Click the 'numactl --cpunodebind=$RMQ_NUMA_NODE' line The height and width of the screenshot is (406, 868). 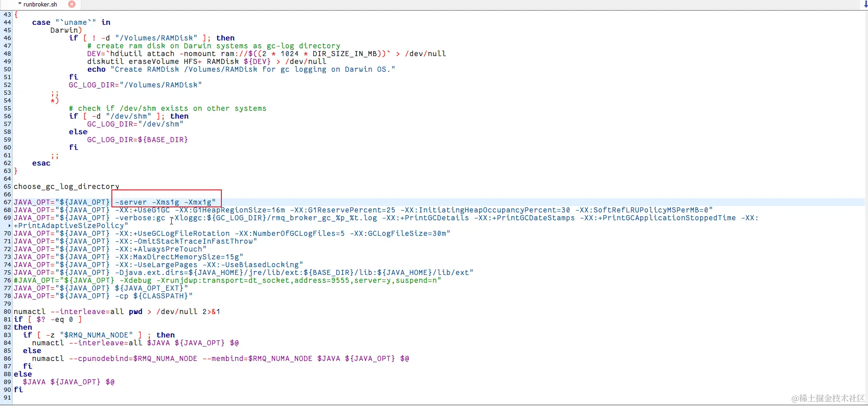pyautogui.click(x=220, y=358)
